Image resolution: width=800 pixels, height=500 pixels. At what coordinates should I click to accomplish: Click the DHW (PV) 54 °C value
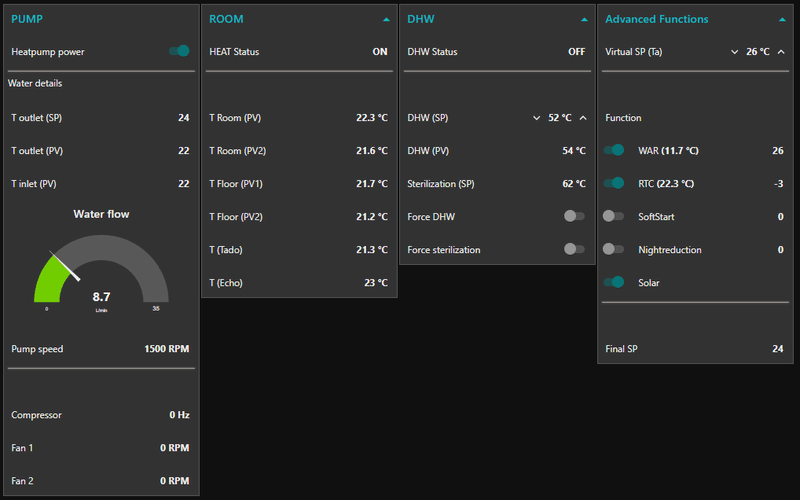pyautogui.click(x=574, y=151)
